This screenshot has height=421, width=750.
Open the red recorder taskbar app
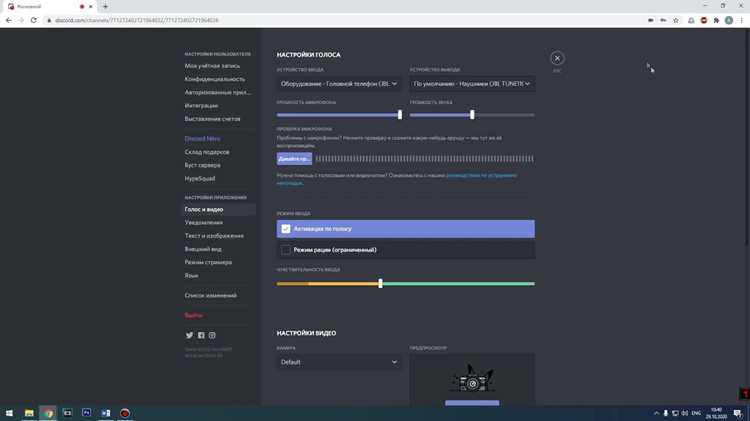[x=125, y=413]
